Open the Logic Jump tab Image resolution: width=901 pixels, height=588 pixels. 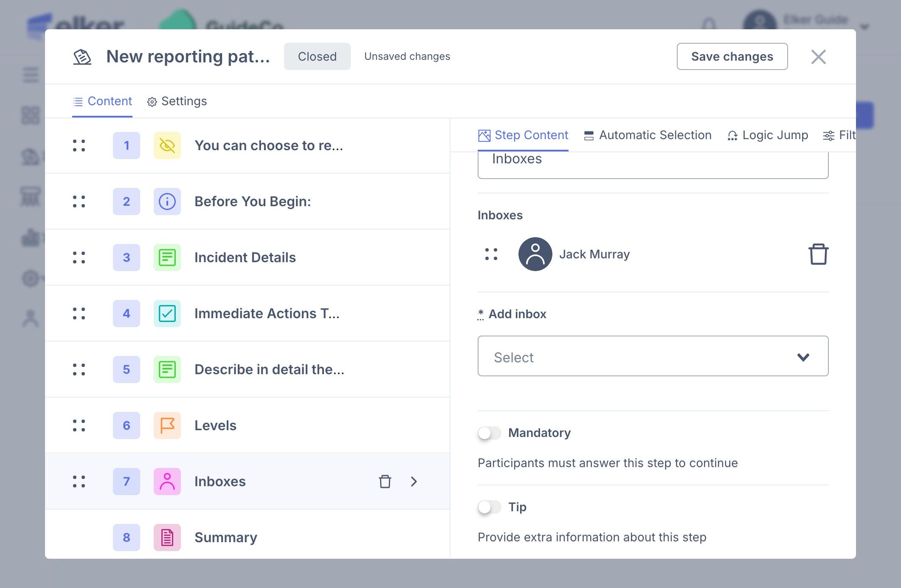click(768, 135)
